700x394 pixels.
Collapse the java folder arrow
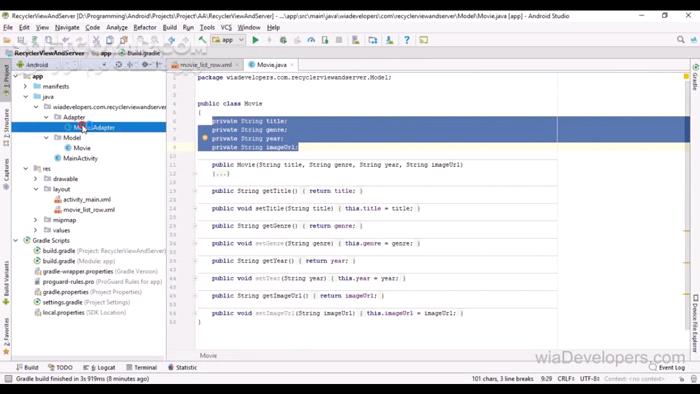tap(25, 96)
